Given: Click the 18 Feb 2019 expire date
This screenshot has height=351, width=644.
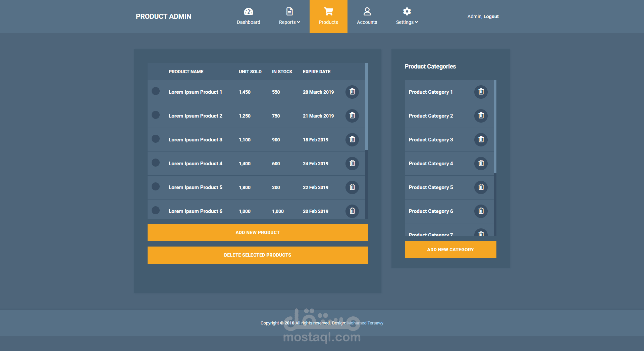Looking at the screenshot, I should coord(316,140).
